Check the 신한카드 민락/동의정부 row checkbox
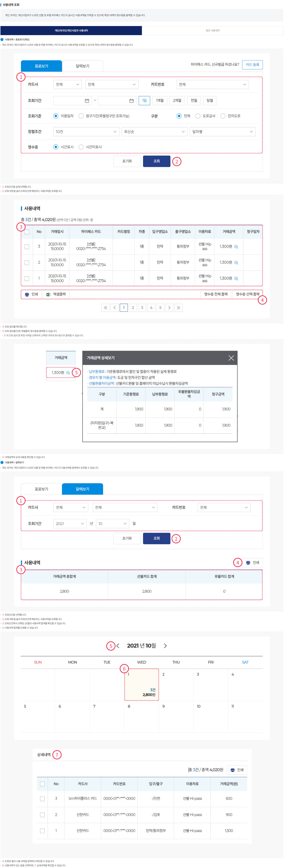 point(43,831)
